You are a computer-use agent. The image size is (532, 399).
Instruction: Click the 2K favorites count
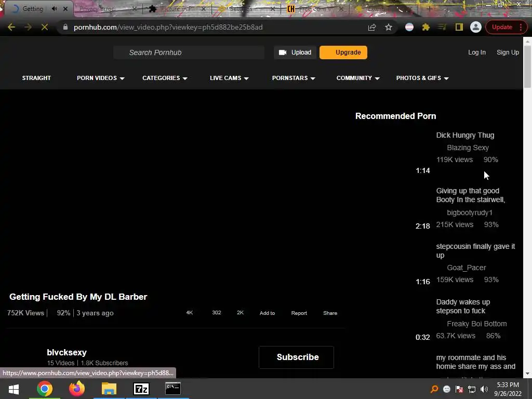point(240,312)
